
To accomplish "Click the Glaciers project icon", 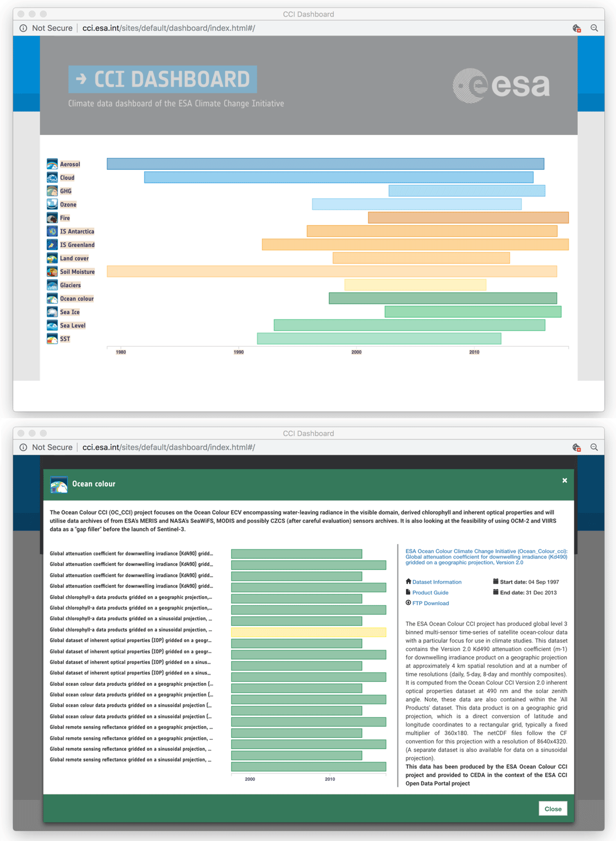I will (x=52, y=285).
